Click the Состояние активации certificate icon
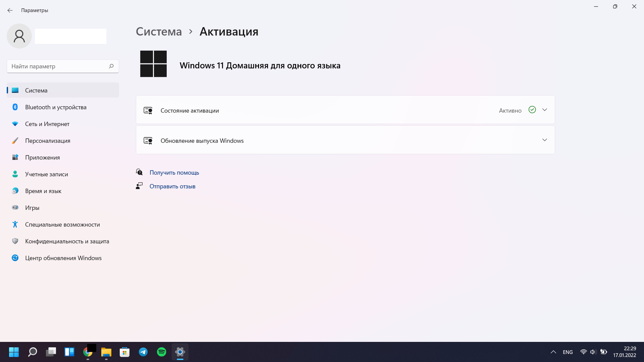Screen dimensions: 644x362 coord(148,111)
